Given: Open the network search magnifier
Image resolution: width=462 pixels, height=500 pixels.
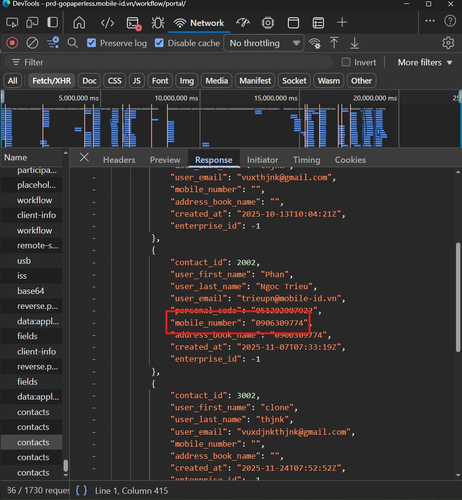Looking at the screenshot, I should [72, 43].
